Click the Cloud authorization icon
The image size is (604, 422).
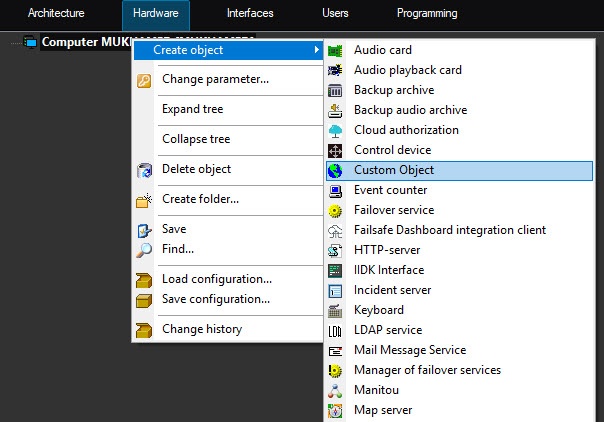pyautogui.click(x=336, y=130)
